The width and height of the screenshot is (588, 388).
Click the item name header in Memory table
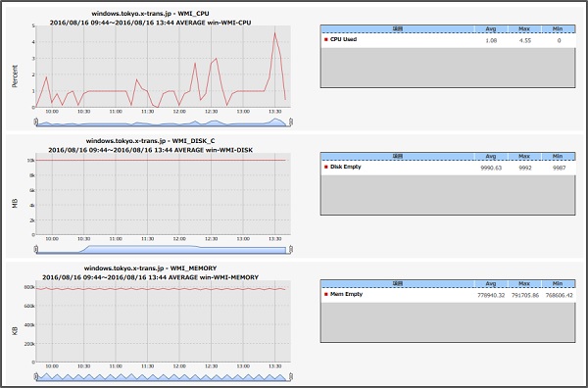point(398,284)
